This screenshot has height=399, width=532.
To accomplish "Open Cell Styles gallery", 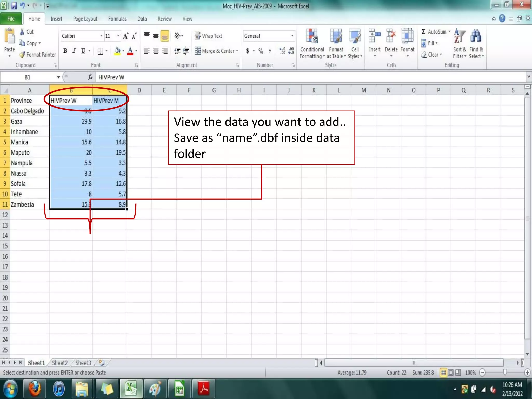I will tap(355, 44).
